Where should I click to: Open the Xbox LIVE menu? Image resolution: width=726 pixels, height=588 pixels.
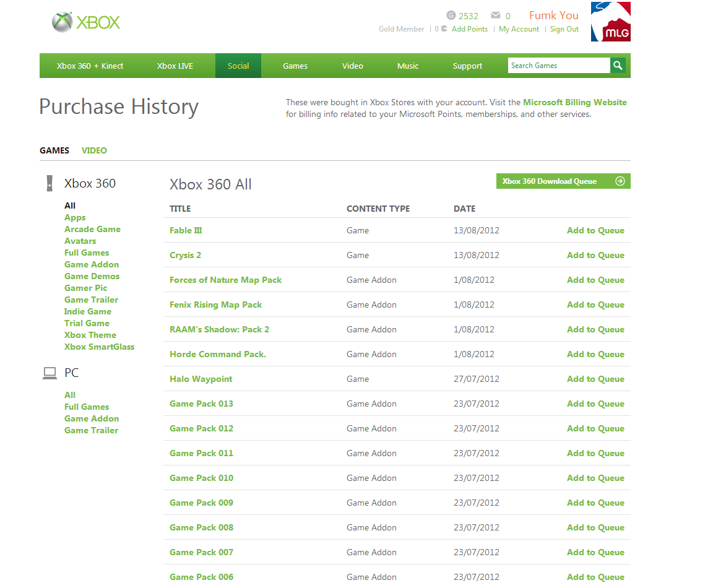coord(175,66)
